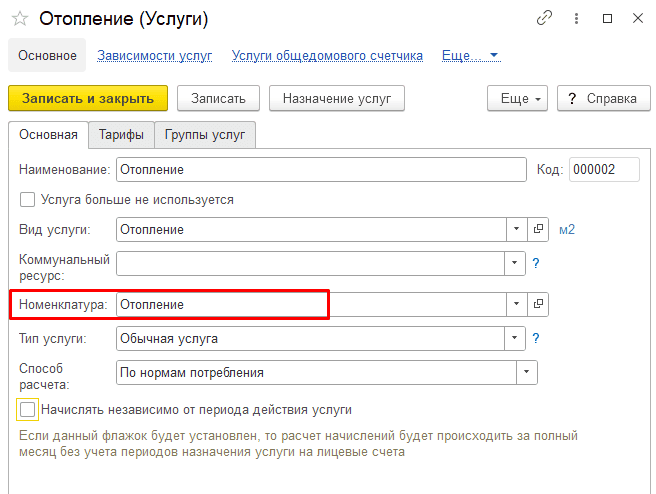Click question mark next to Коммунальный ресурс

pos(536,263)
